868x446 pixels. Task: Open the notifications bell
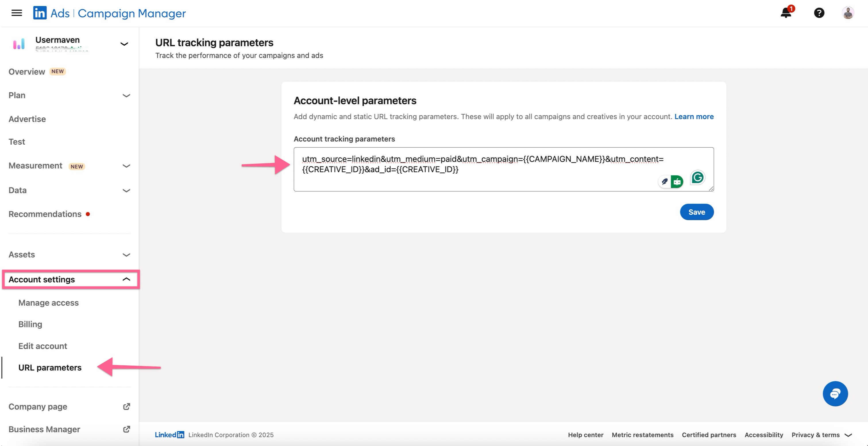tap(786, 13)
